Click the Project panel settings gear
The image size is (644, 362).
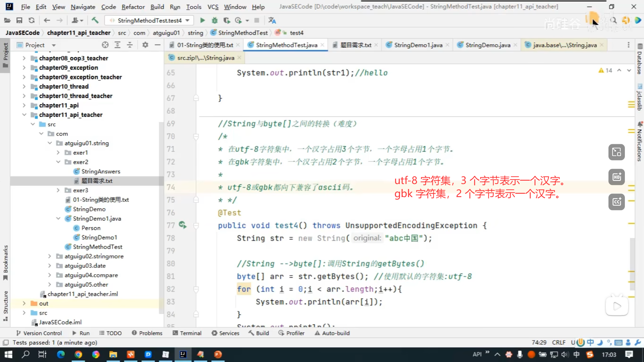point(145,45)
